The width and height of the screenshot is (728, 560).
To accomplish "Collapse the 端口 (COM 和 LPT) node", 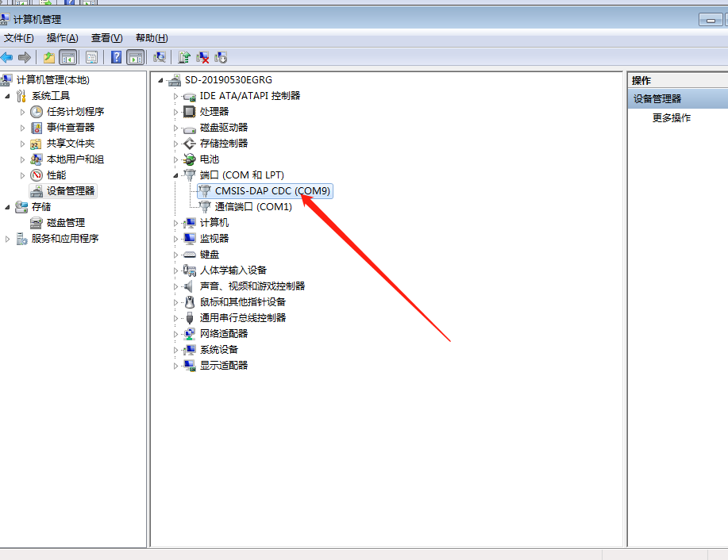I will point(176,175).
